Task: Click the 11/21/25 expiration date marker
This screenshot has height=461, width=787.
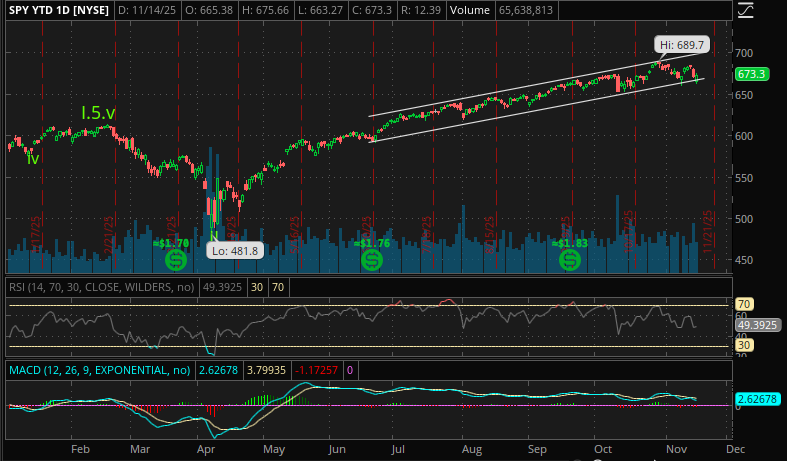Action: click(708, 227)
